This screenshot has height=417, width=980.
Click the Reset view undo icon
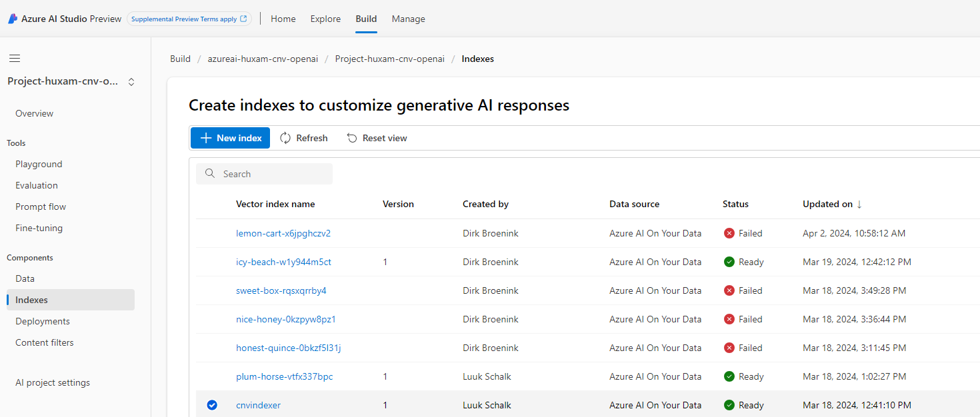point(352,138)
